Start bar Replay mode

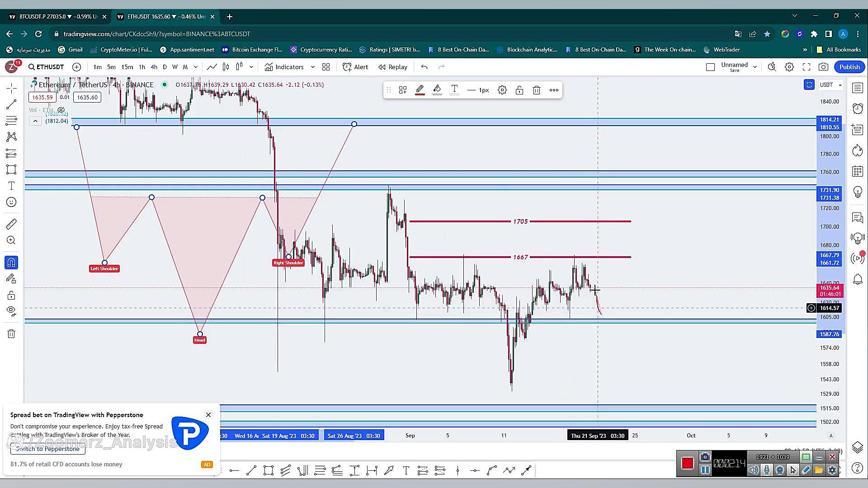point(393,67)
